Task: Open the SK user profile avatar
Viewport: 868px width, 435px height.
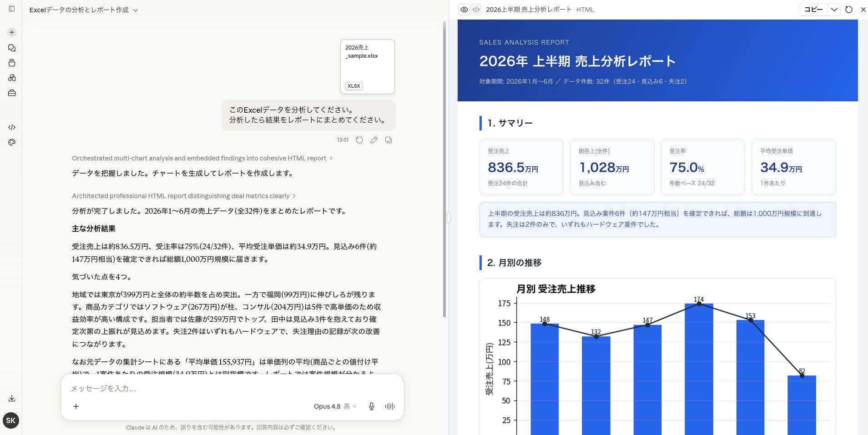Action: coord(11,420)
